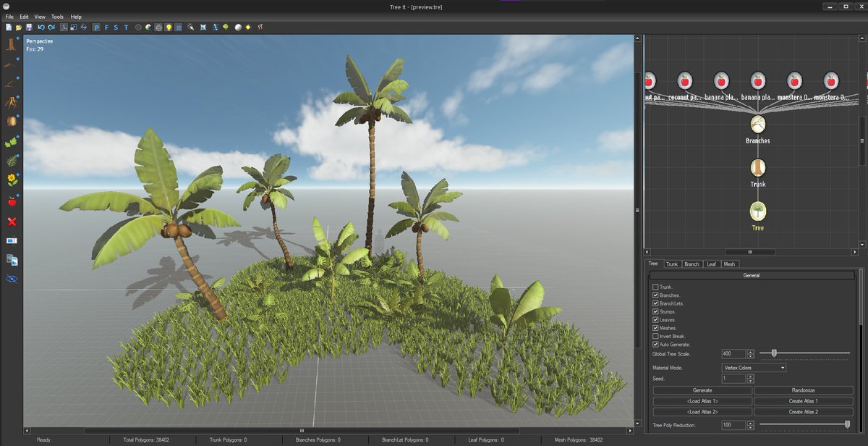The width and height of the screenshot is (868, 446).
Task: Click the viewport horizontal scrollbar thumb
Action: click(x=302, y=430)
